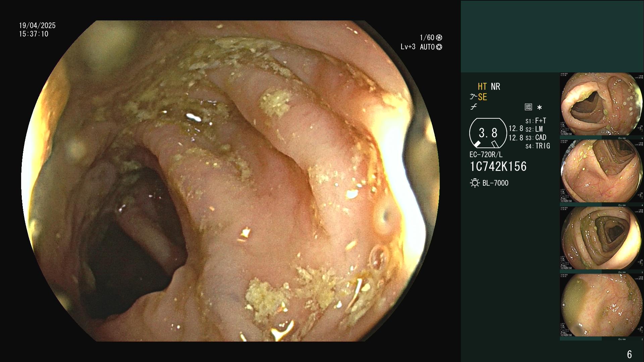Click the scope tip diagram showing 3.8

pyautogui.click(x=488, y=133)
